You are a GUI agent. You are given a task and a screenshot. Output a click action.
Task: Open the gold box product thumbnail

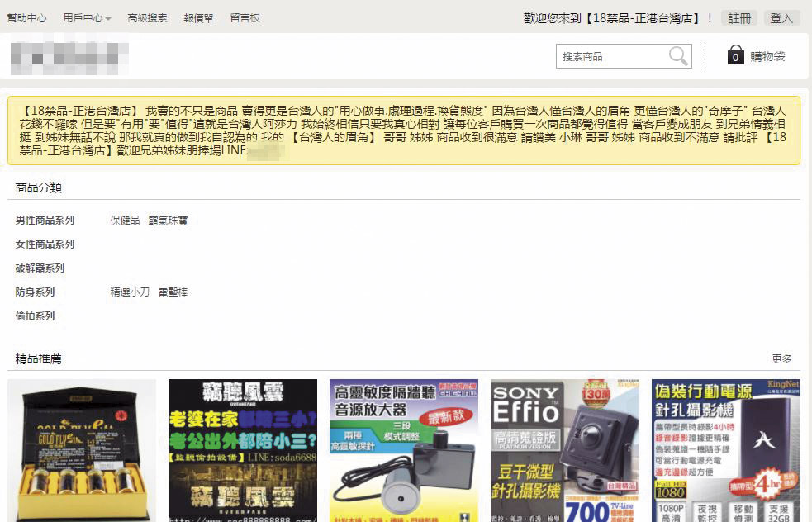coord(82,450)
